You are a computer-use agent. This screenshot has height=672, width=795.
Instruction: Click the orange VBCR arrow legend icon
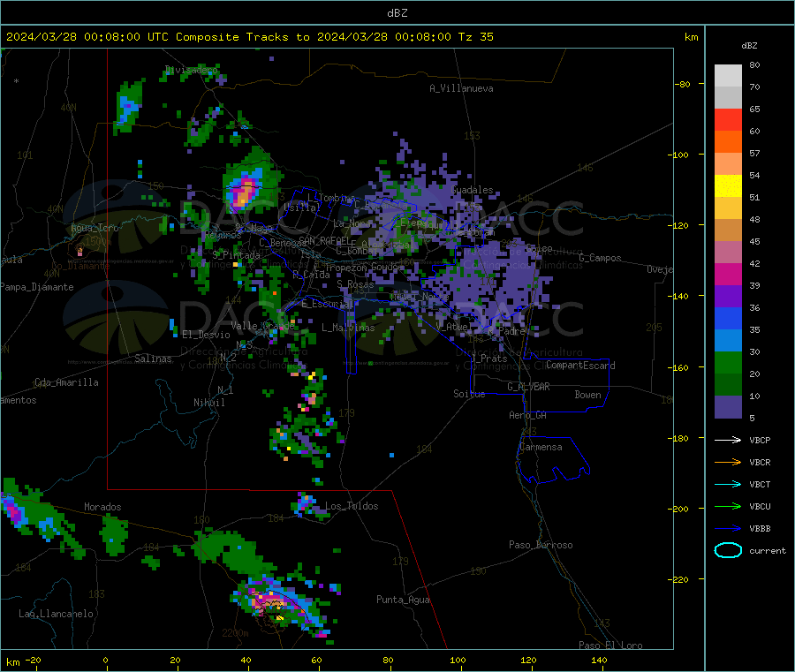click(728, 462)
